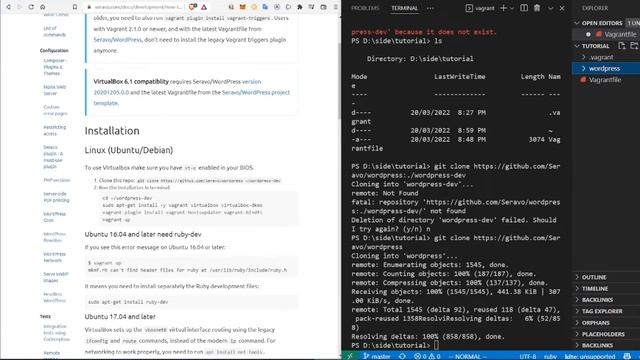The image size is (640, 360).
Task: Click the unsaved dot beside Vagrantfile
Action: pyautogui.click(x=588, y=34)
